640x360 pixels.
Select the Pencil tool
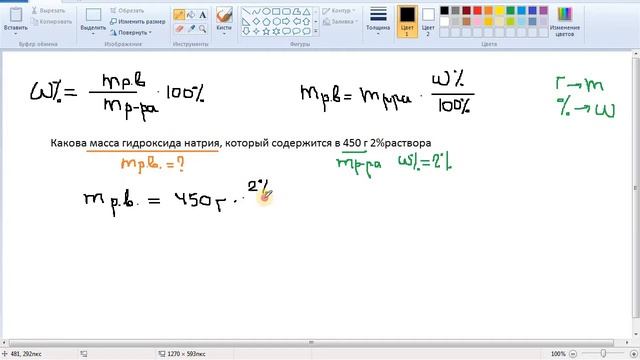click(x=179, y=15)
